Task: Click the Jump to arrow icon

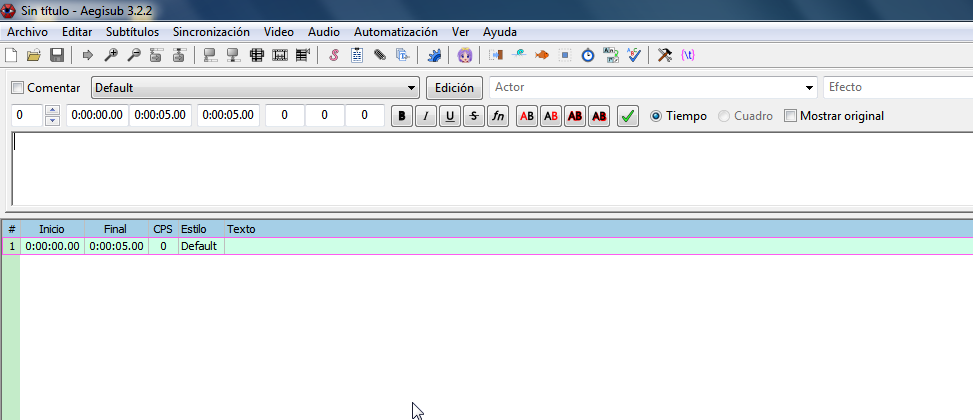Action: click(x=87, y=55)
